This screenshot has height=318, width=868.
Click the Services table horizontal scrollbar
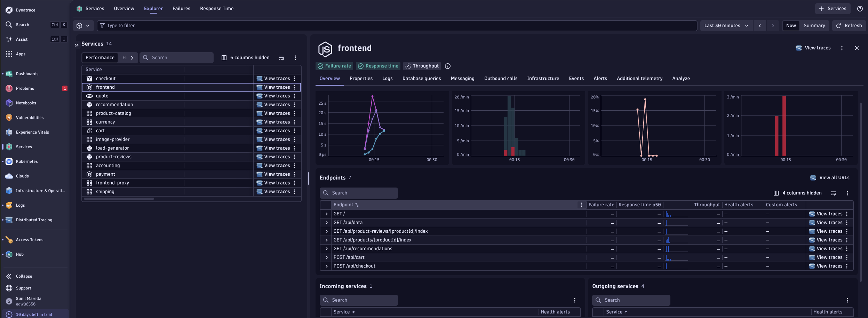tap(119, 199)
